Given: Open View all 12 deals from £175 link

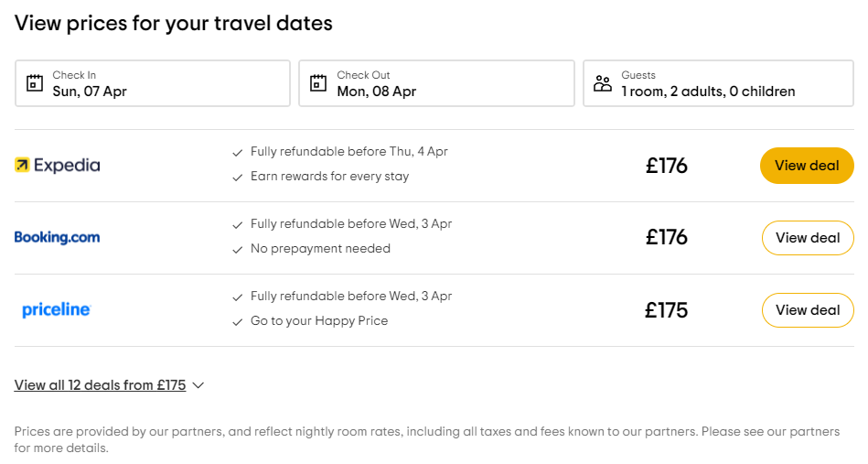Looking at the screenshot, I should [100, 385].
